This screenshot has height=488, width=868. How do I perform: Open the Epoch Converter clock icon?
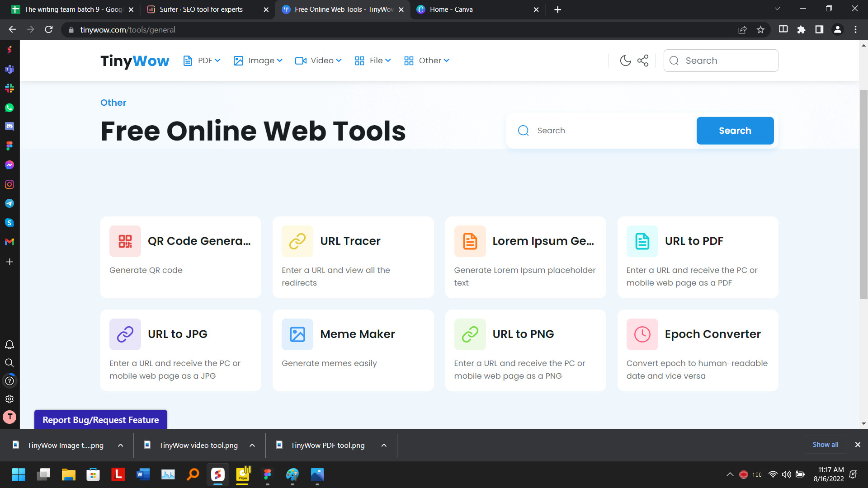tap(642, 334)
